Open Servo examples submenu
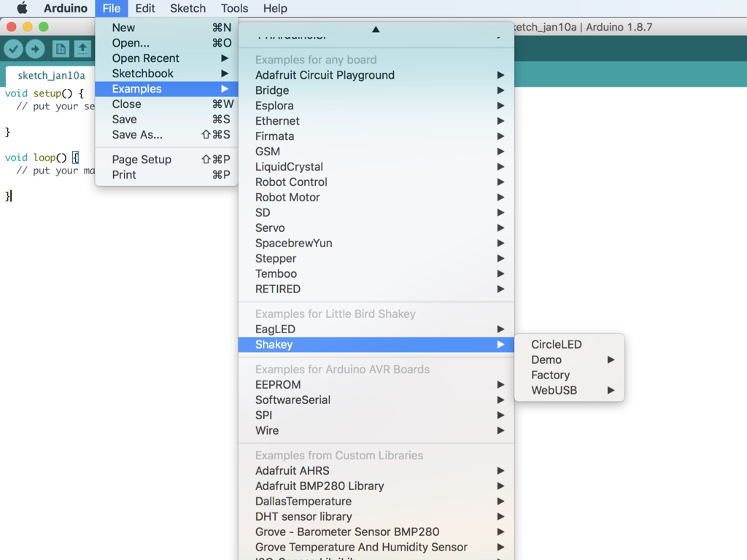 click(376, 227)
